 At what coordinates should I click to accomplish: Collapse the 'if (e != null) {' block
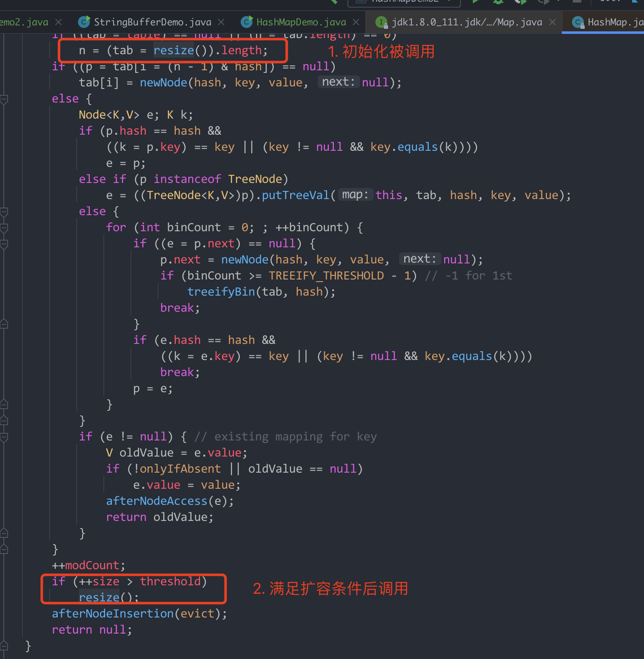4,437
